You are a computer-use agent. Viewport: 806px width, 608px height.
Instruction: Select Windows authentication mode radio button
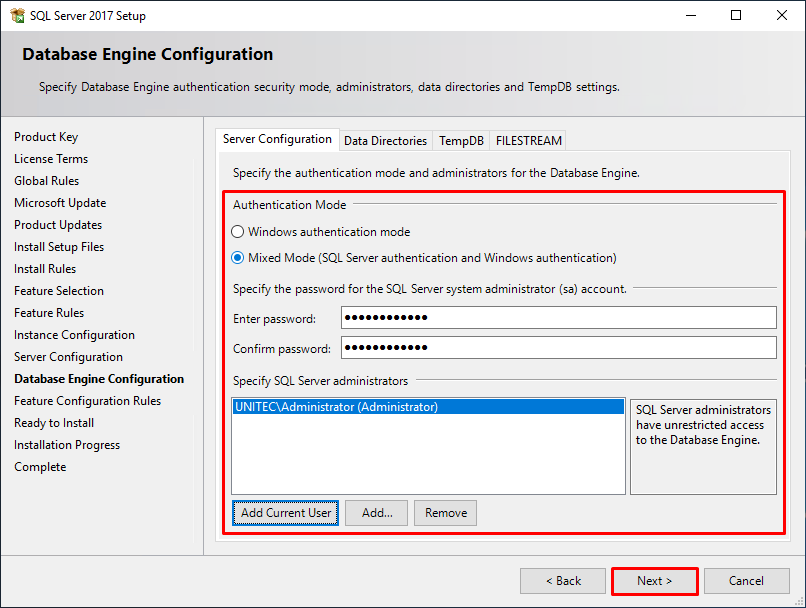point(237,232)
